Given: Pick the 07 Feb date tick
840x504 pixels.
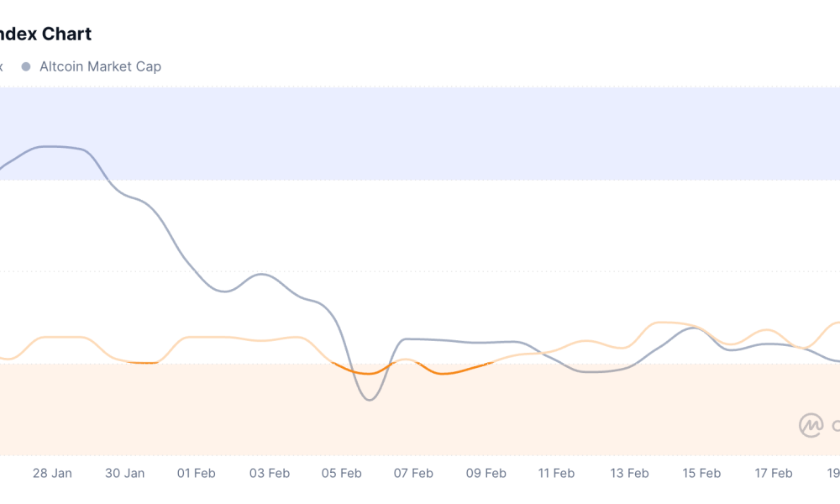Looking at the screenshot, I should pos(413,474).
